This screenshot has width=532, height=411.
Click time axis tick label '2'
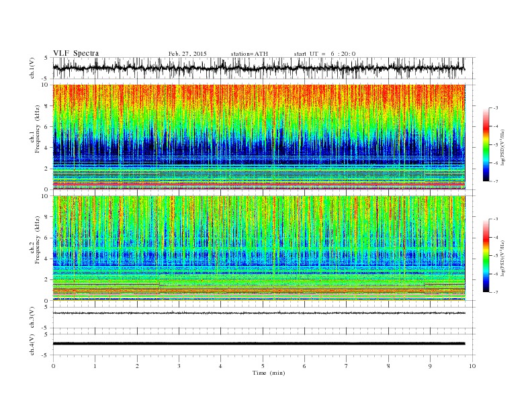[x=137, y=366]
